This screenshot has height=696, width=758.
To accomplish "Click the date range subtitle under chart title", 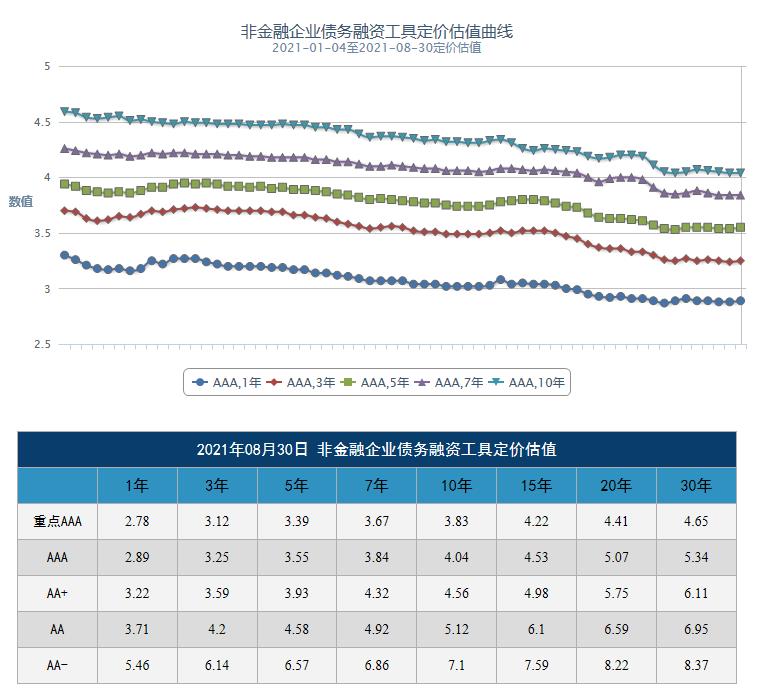I will pos(377,48).
